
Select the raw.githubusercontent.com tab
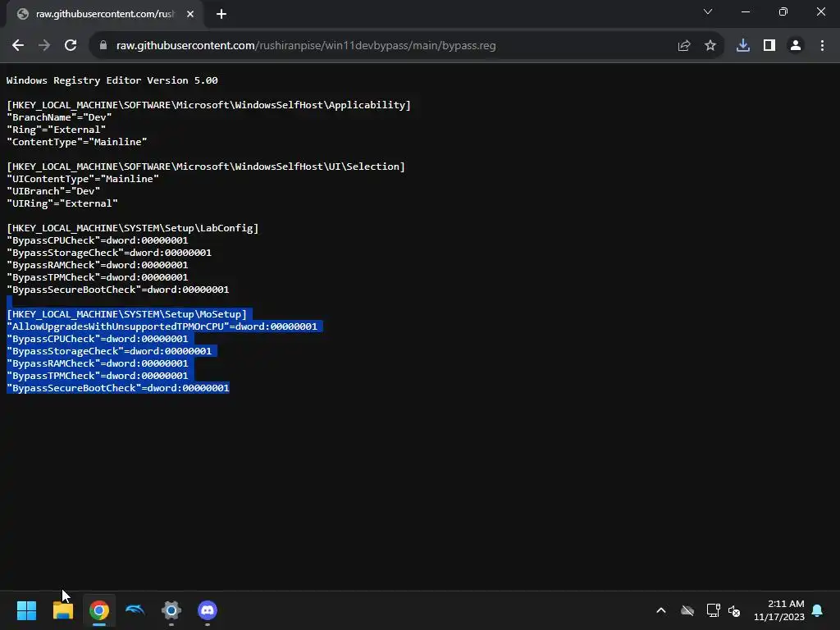[x=104, y=14]
